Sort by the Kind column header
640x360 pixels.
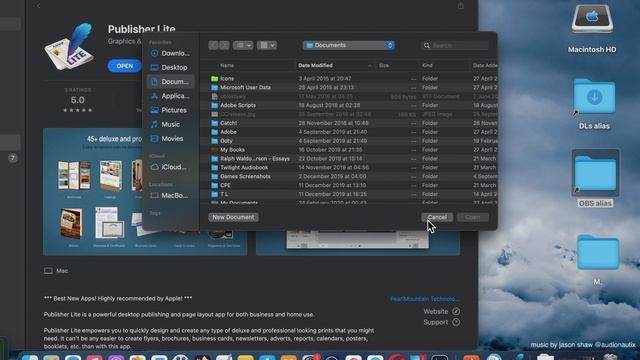(427, 65)
